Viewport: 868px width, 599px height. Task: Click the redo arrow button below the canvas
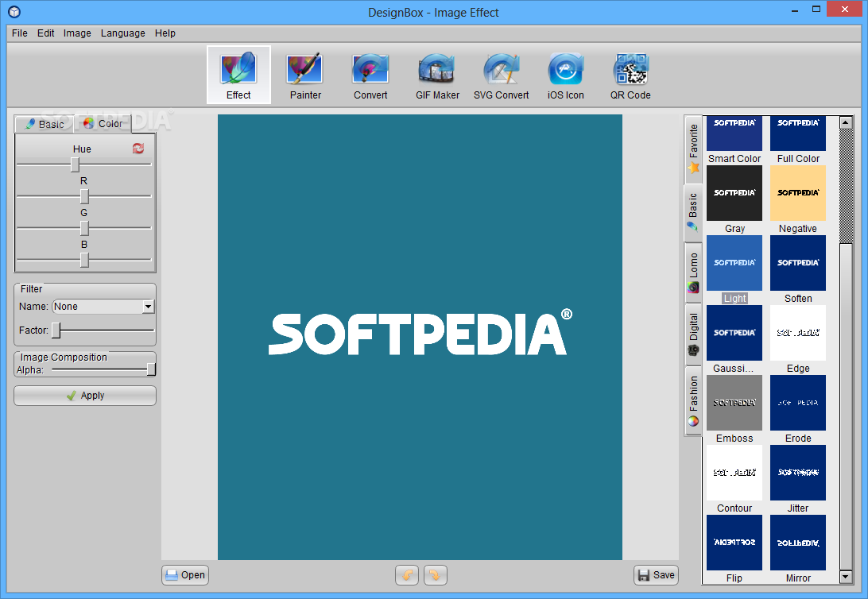click(x=435, y=575)
